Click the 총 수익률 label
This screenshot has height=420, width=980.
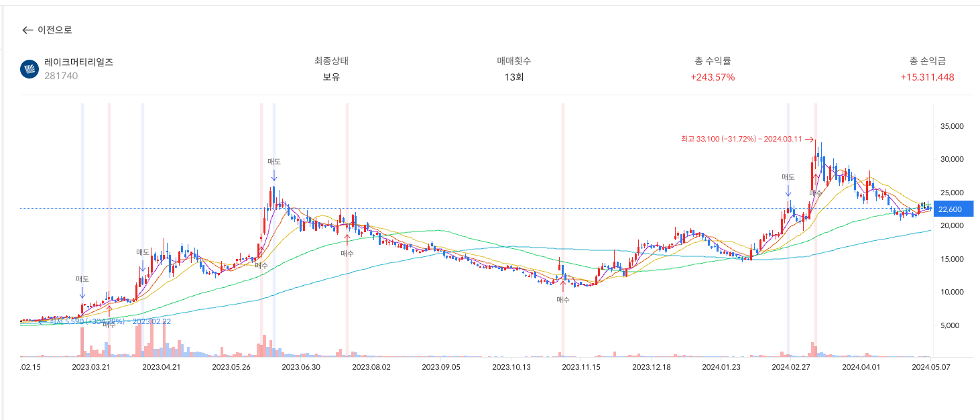713,61
